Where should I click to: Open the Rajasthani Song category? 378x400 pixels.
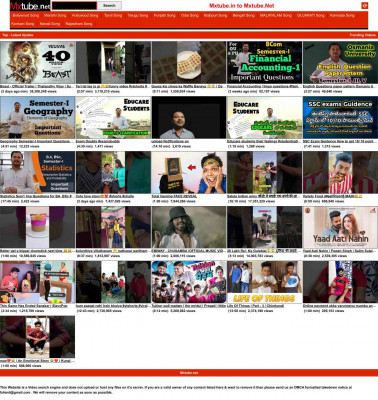(79, 24)
